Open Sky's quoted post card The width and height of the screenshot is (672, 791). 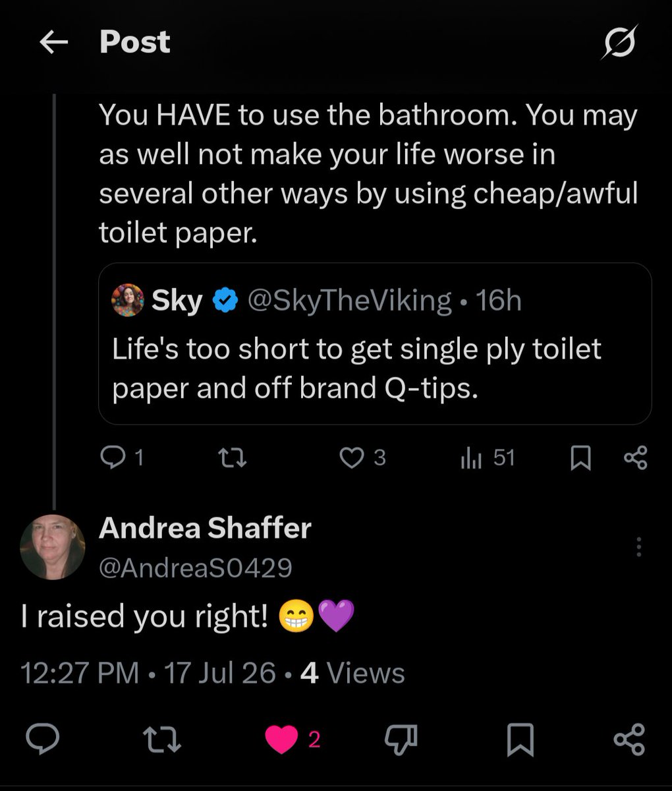coord(375,343)
